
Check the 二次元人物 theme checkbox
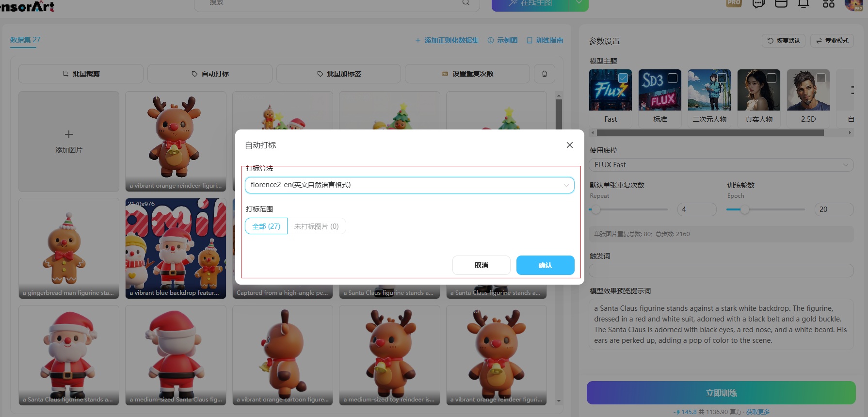tap(722, 78)
